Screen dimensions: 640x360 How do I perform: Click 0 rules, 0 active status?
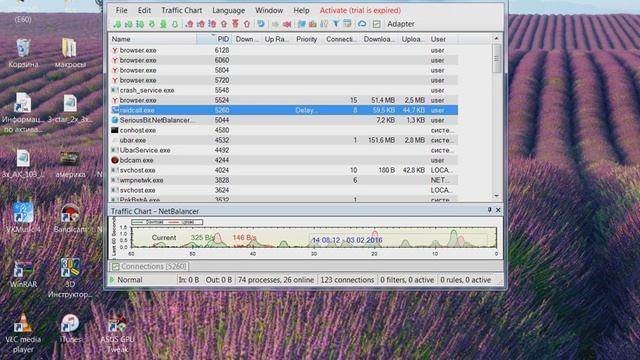click(465, 280)
